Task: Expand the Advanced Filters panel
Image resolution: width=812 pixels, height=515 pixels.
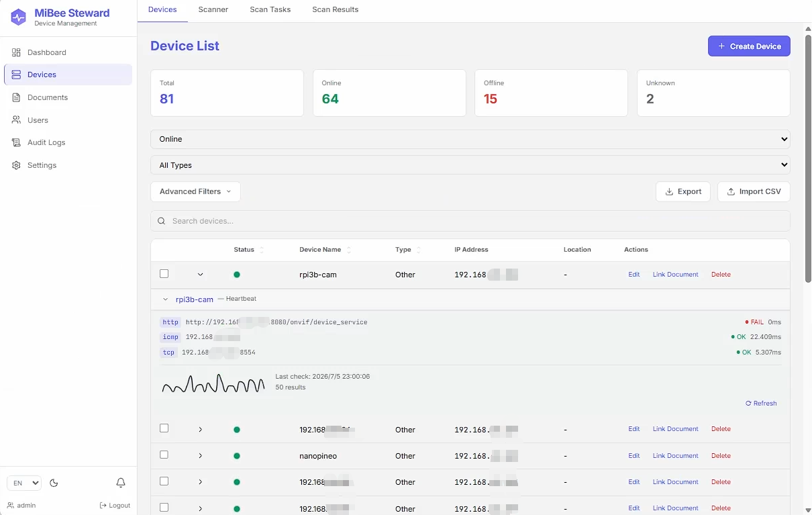Action: click(x=195, y=191)
